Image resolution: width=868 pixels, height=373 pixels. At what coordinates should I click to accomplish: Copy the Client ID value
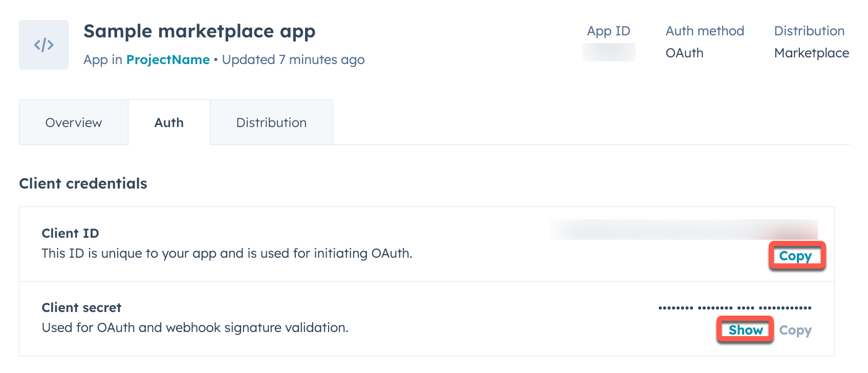pos(795,256)
